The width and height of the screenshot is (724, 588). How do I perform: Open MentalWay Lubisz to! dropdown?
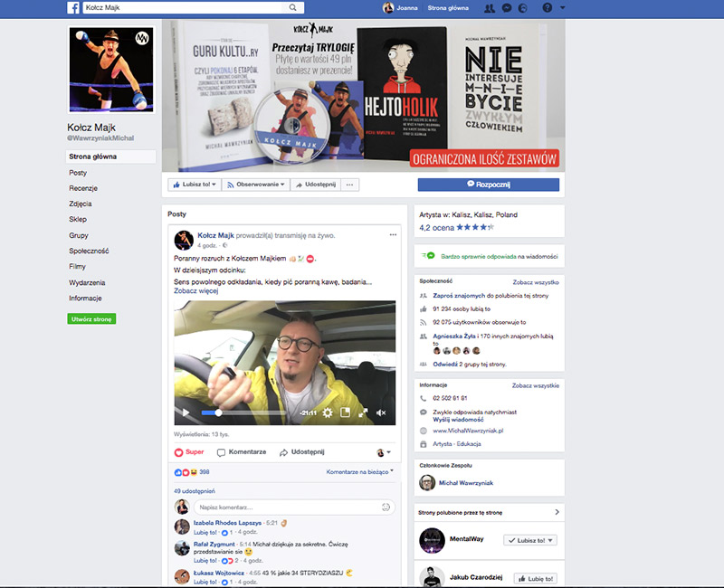coord(530,540)
